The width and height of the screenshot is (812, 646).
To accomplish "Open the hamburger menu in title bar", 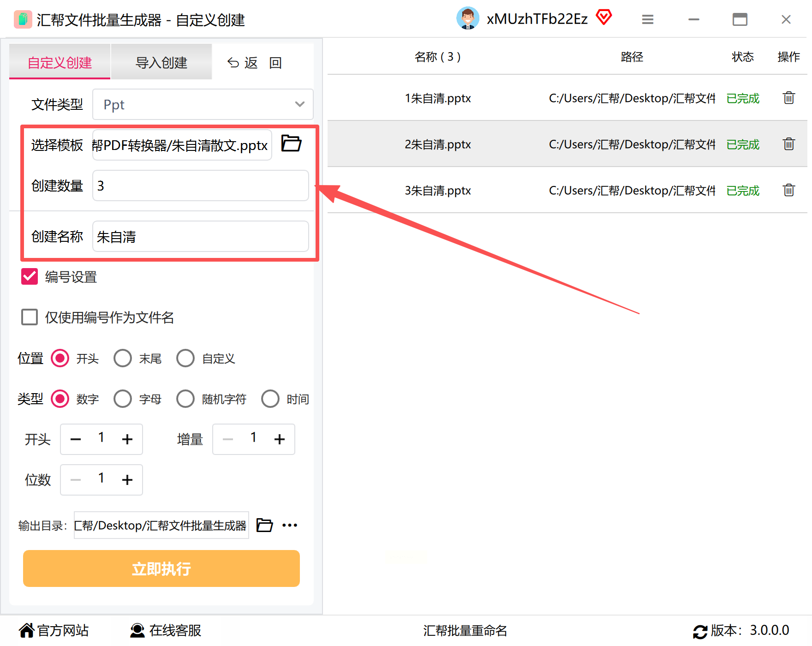I will click(648, 19).
